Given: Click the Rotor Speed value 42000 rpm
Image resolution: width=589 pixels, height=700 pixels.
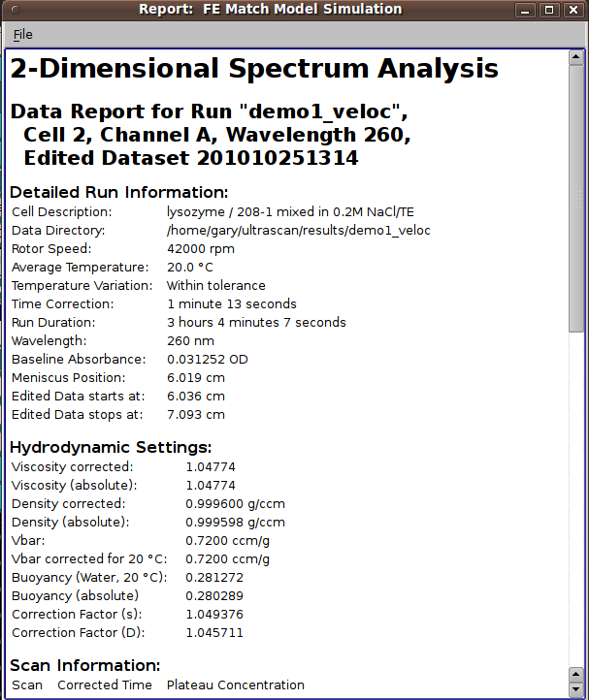Looking at the screenshot, I should [201, 248].
